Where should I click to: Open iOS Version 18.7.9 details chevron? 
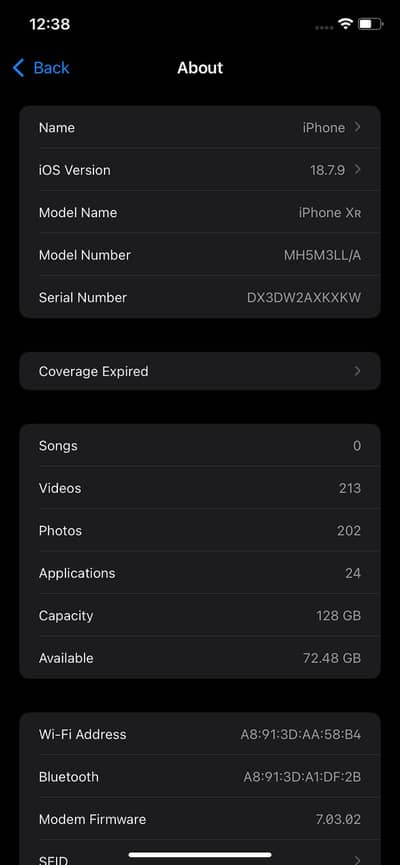pyautogui.click(x=358, y=169)
